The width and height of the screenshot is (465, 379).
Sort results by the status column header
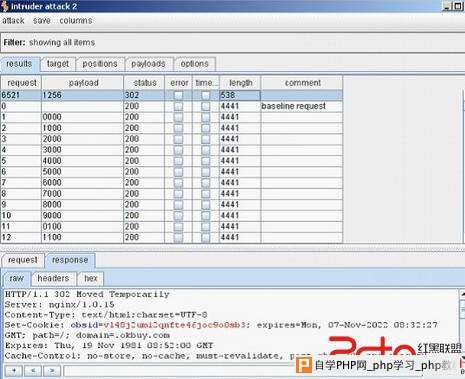tap(145, 83)
